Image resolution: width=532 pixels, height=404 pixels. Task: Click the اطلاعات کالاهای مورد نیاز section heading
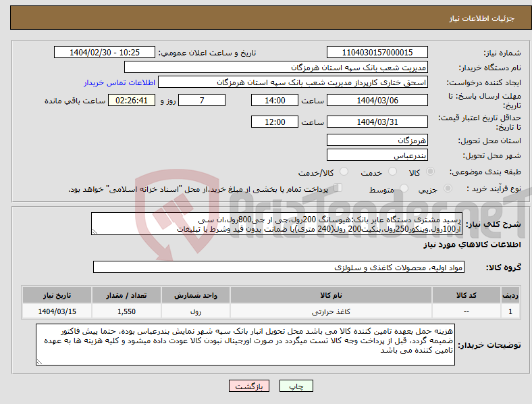pos(472,245)
